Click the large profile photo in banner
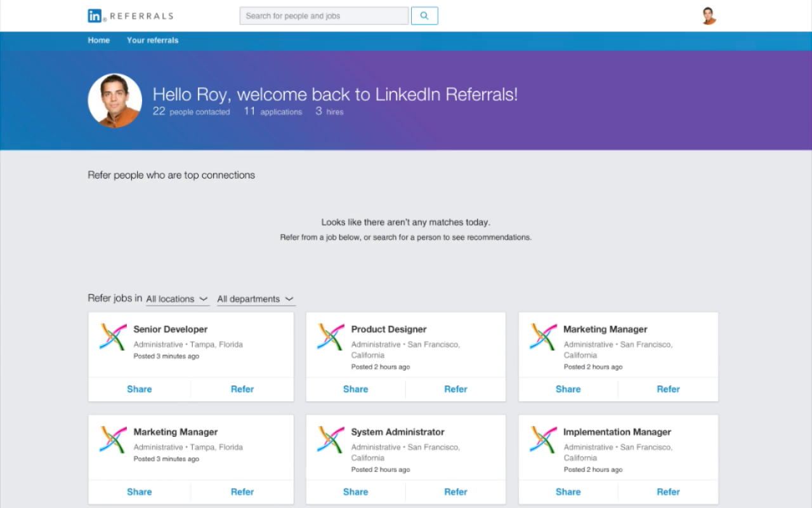The image size is (812, 508). 115,101
